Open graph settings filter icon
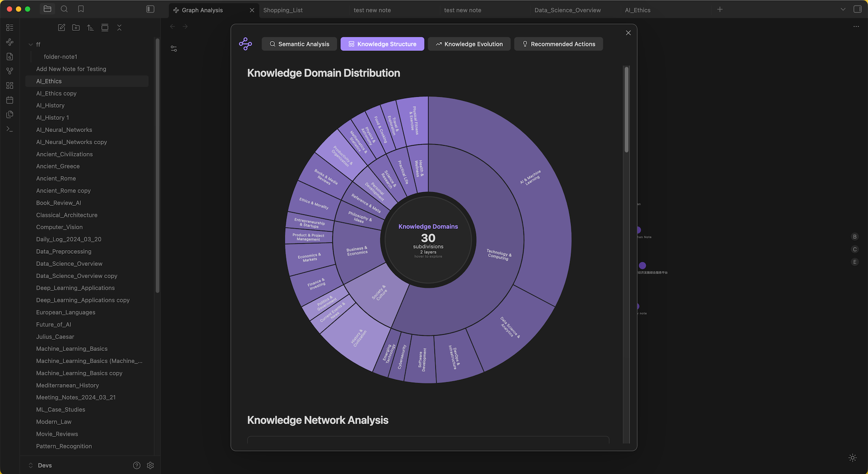868x474 pixels. [x=174, y=48]
